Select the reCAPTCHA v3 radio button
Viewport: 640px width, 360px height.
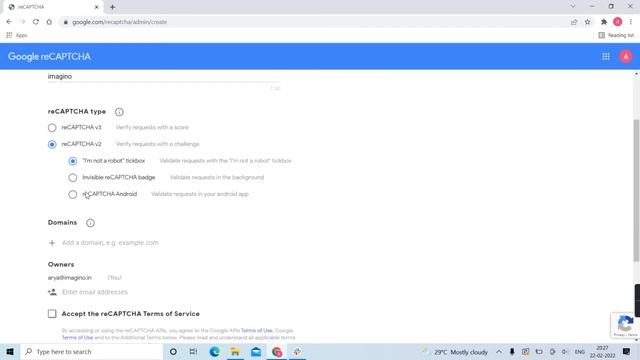point(52,128)
